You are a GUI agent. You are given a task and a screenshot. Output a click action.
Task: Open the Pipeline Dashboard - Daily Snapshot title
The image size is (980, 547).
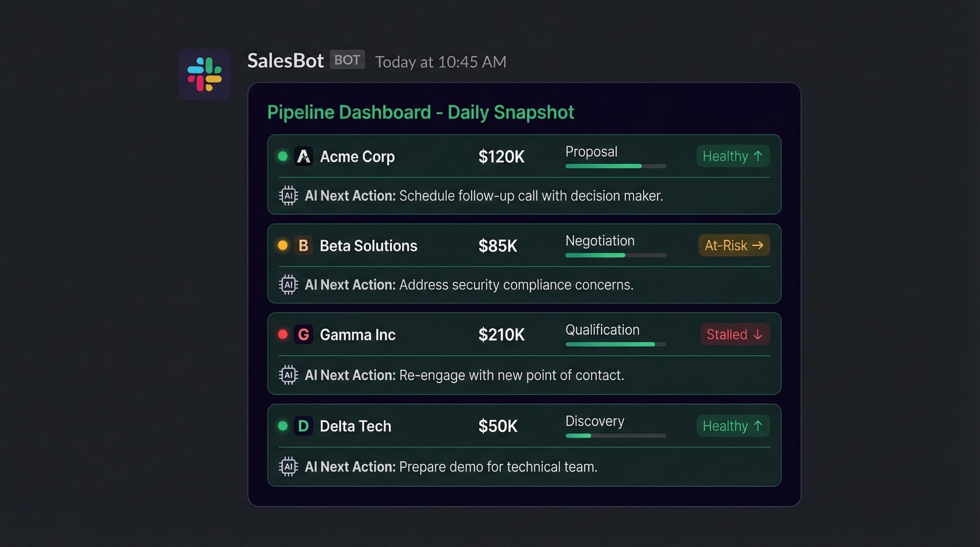421,112
